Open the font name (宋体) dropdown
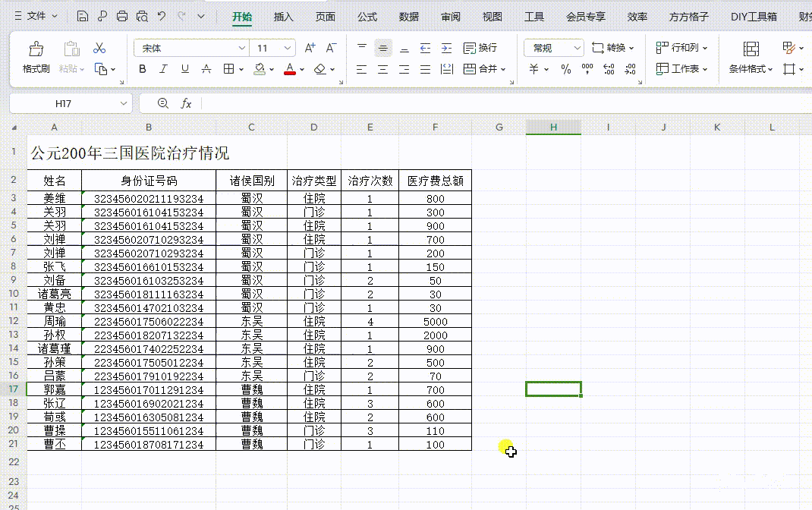Viewport: 812px width, 510px height. (x=241, y=48)
